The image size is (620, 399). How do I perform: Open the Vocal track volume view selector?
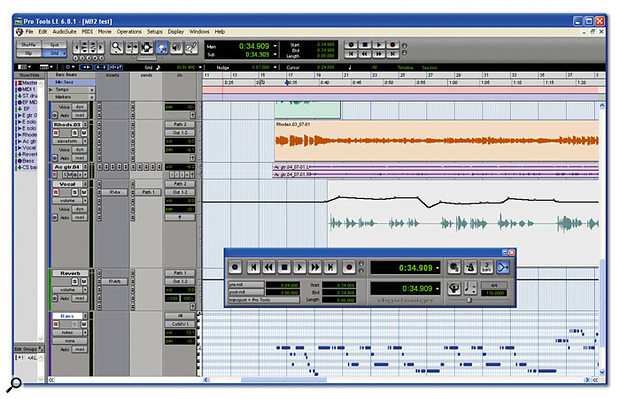[x=70, y=200]
